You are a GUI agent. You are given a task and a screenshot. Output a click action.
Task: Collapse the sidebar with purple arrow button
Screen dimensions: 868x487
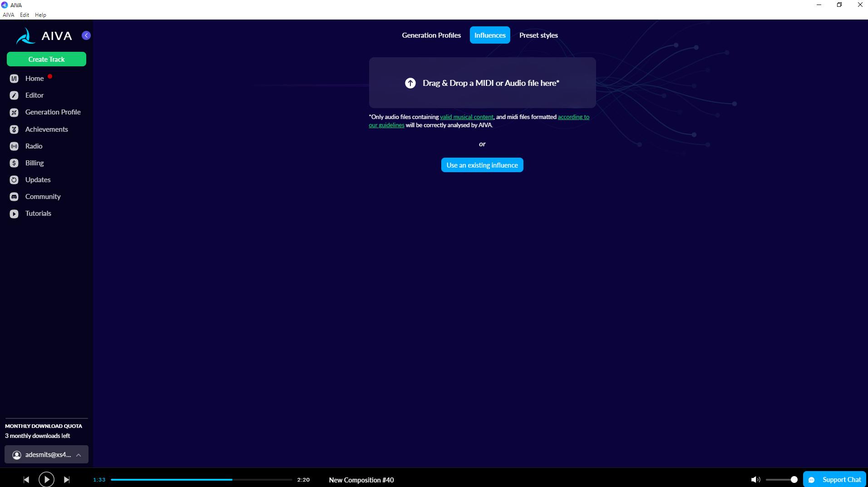86,35
